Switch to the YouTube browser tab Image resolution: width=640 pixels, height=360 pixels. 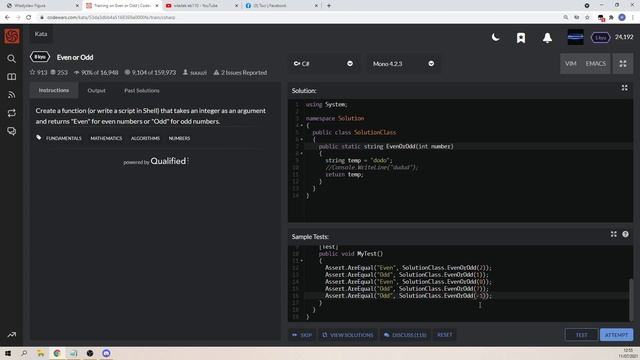(x=202, y=6)
